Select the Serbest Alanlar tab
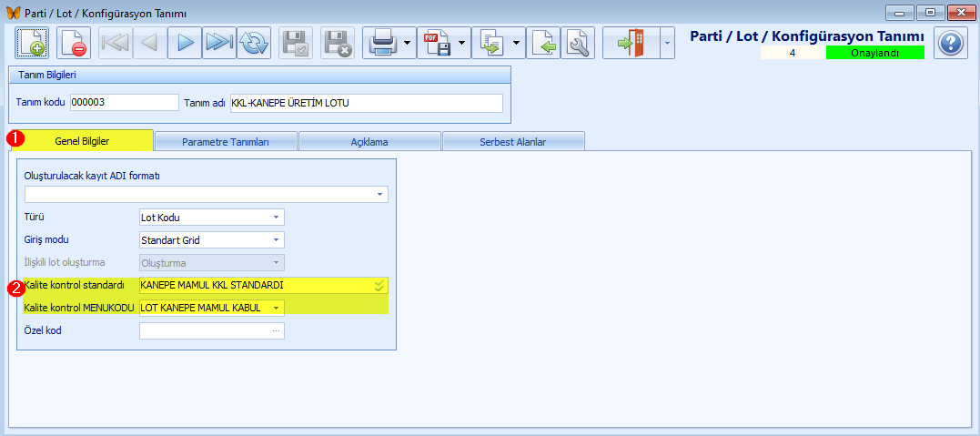Image resolution: width=980 pixels, height=436 pixels. (513, 142)
